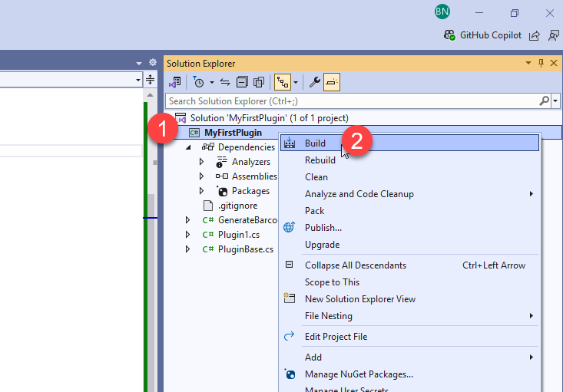Choose New Solution Explorer View entry

[x=409, y=298]
